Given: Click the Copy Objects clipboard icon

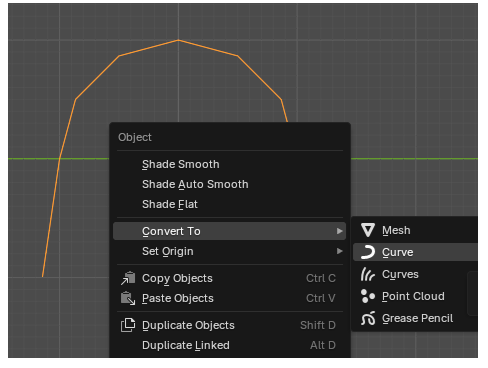Looking at the screenshot, I should coord(128,278).
